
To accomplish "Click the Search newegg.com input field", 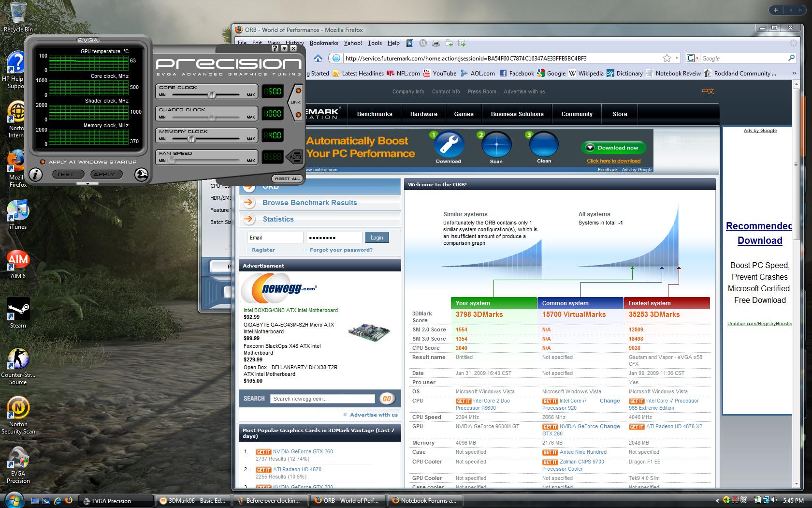I will point(322,399).
